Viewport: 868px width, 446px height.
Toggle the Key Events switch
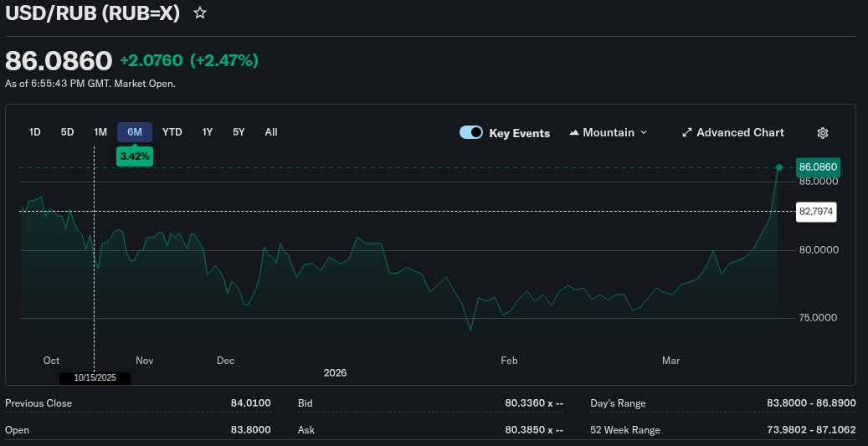pos(471,133)
